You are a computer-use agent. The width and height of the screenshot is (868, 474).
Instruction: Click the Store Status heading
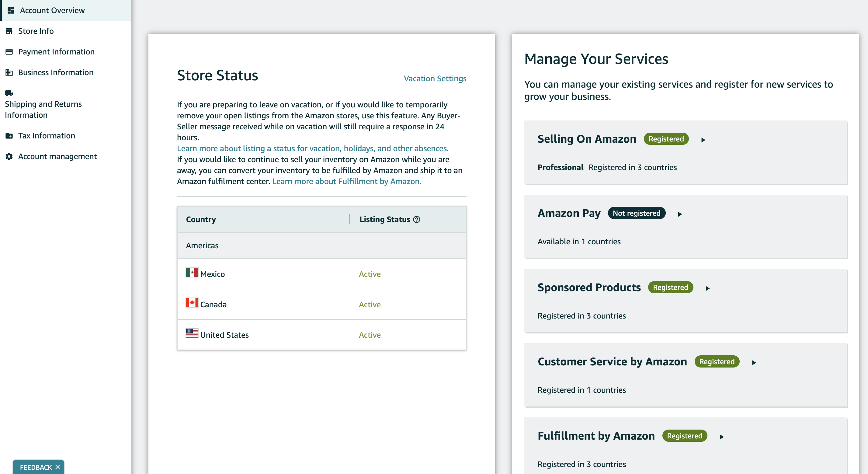pos(217,75)
